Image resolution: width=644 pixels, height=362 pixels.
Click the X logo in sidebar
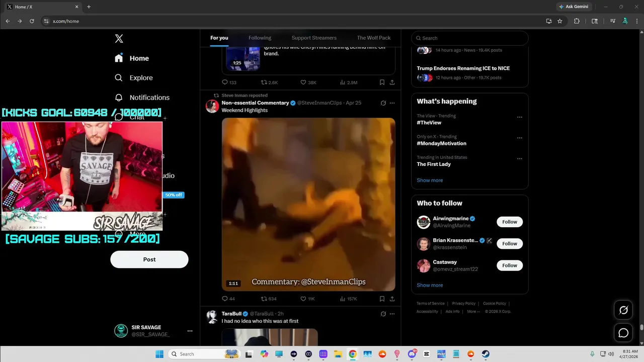119,39
